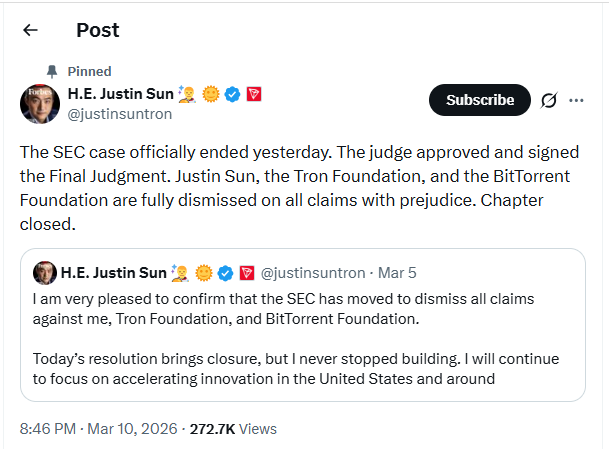This screenshot has height=449, width=609.
Task: Click the 272.7K Views count
Action: click(x=231, y=429)
